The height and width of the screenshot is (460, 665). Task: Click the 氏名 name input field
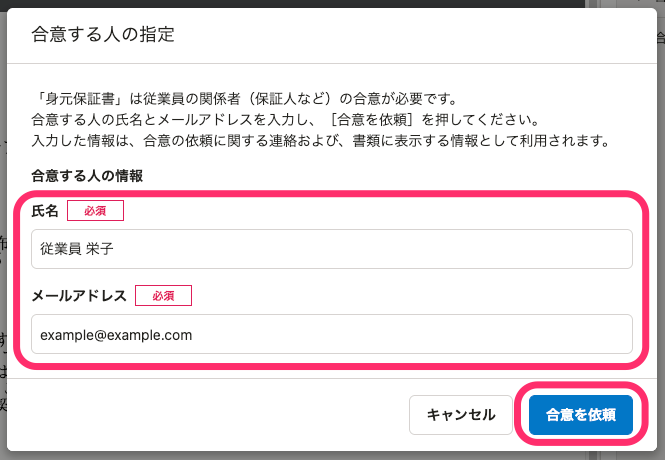pyautogui.click(x=332, y=249)
